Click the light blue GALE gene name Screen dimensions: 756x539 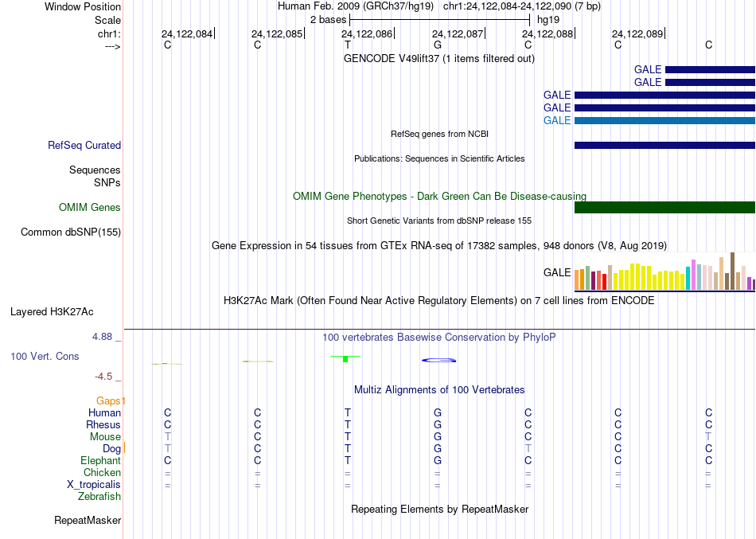[557, 121]
